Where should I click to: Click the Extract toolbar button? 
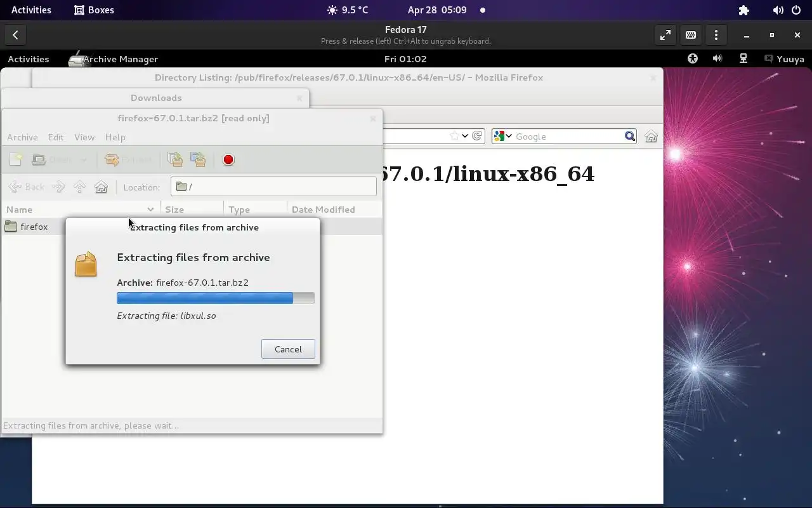pyautogui.click(x=128, y=159)
